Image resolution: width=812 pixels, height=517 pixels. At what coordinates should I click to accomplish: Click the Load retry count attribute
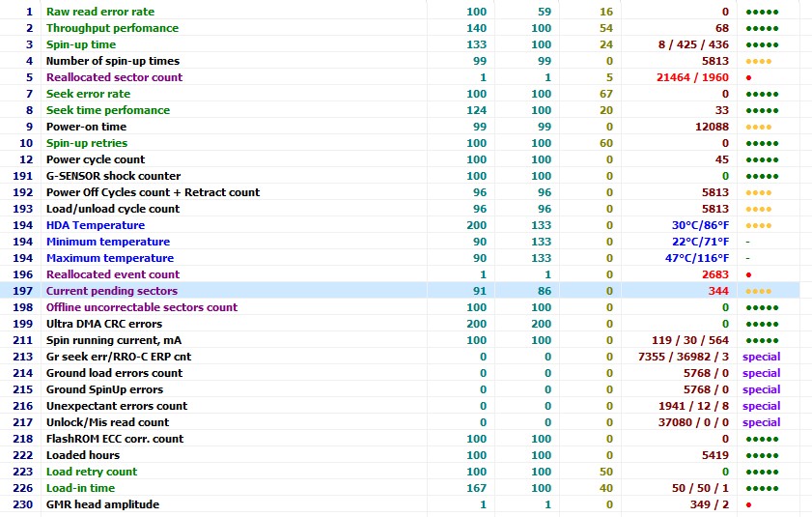point(92,472)
